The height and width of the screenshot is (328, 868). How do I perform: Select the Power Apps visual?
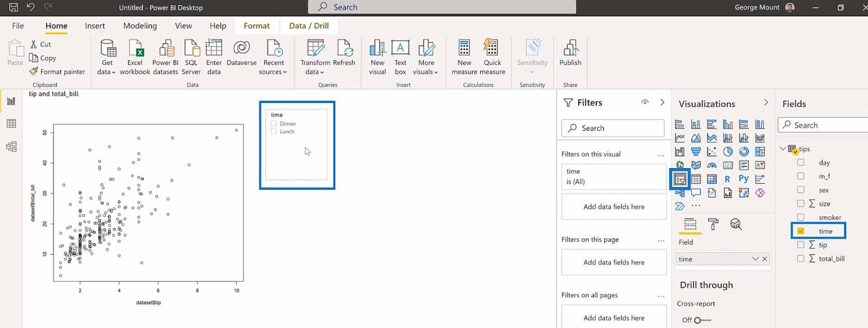point(760,192)
